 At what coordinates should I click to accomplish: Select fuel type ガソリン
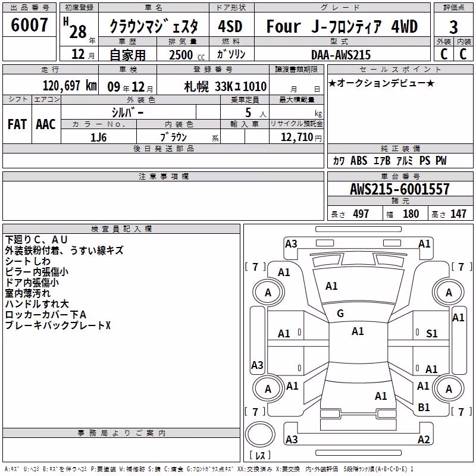coord(231,54)
